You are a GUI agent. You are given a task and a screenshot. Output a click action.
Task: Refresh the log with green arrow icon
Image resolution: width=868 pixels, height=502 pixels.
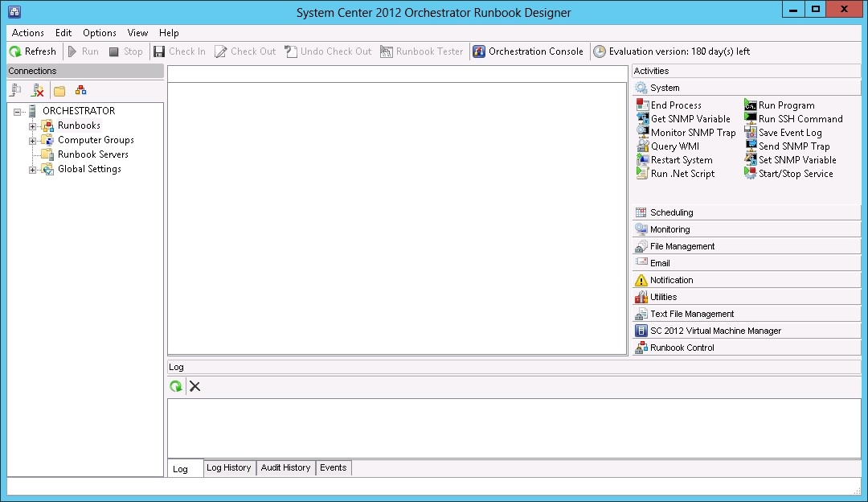point(176,386)
